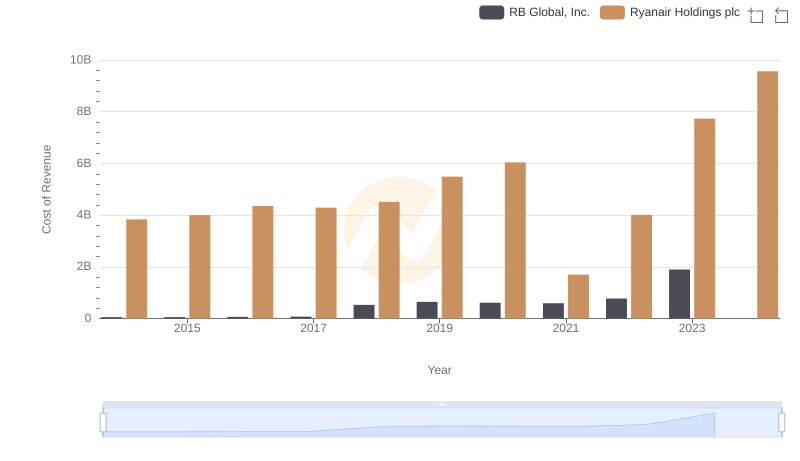Select the 2019 Ryanair bar
This screenshot has width=800, height=461.
452,247
